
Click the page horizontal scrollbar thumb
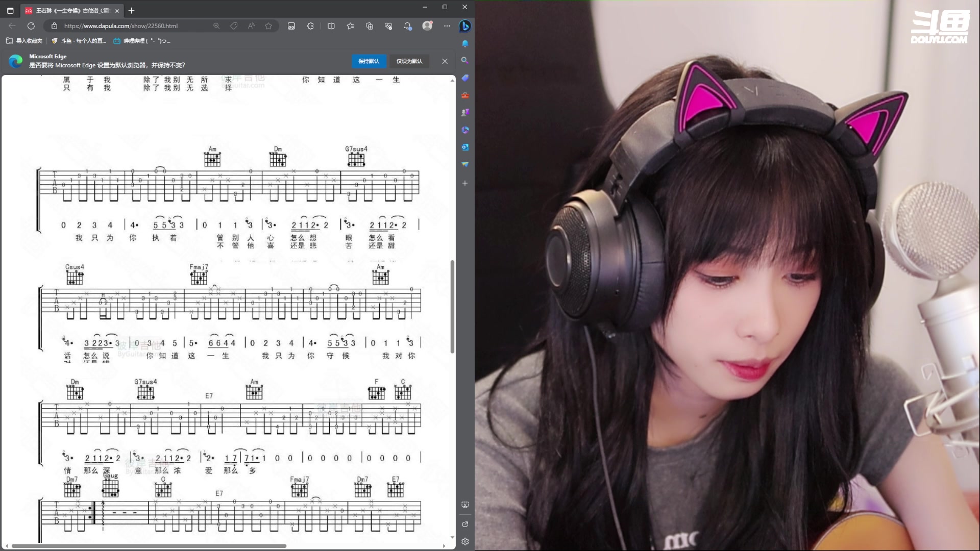149,546
